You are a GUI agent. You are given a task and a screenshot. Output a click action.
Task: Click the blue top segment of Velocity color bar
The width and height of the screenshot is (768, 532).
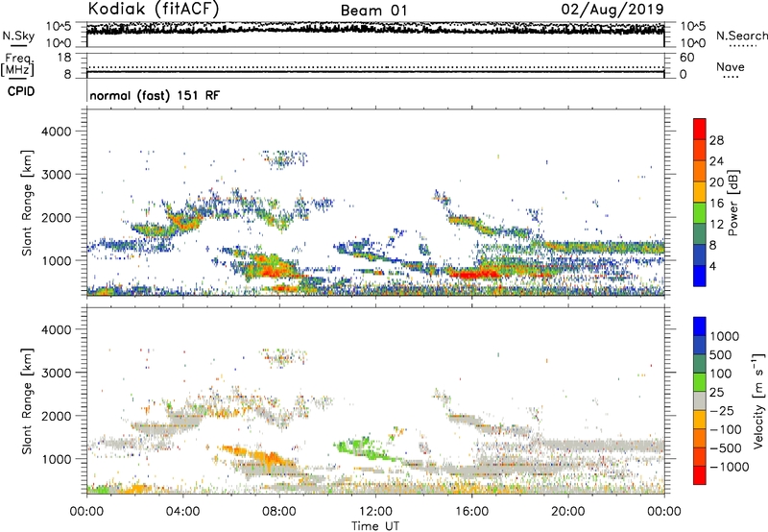pyautogui.click(x=700, y=326)
